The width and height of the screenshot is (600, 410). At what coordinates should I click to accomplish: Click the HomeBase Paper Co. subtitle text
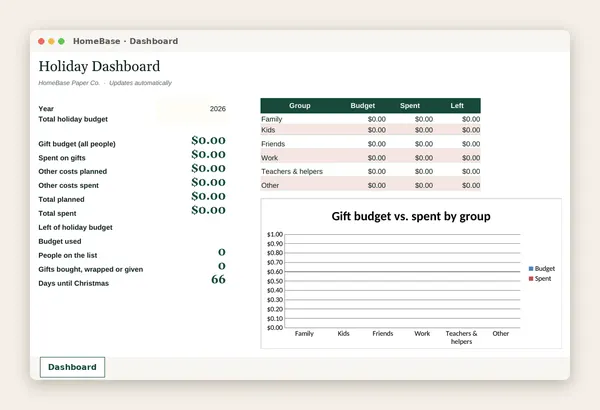(69, 83)
